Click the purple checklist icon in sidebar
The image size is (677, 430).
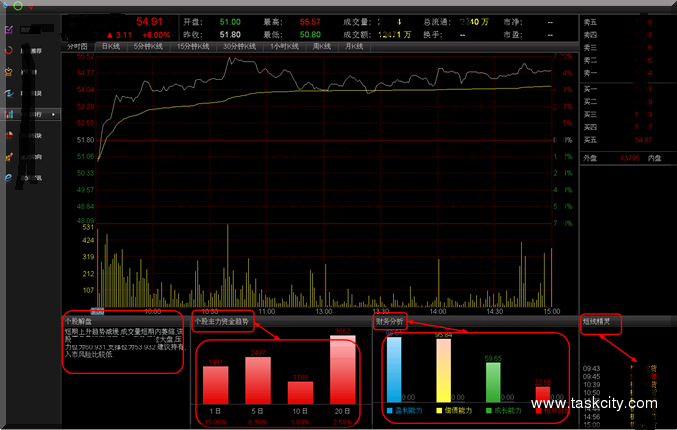[9, 30]
